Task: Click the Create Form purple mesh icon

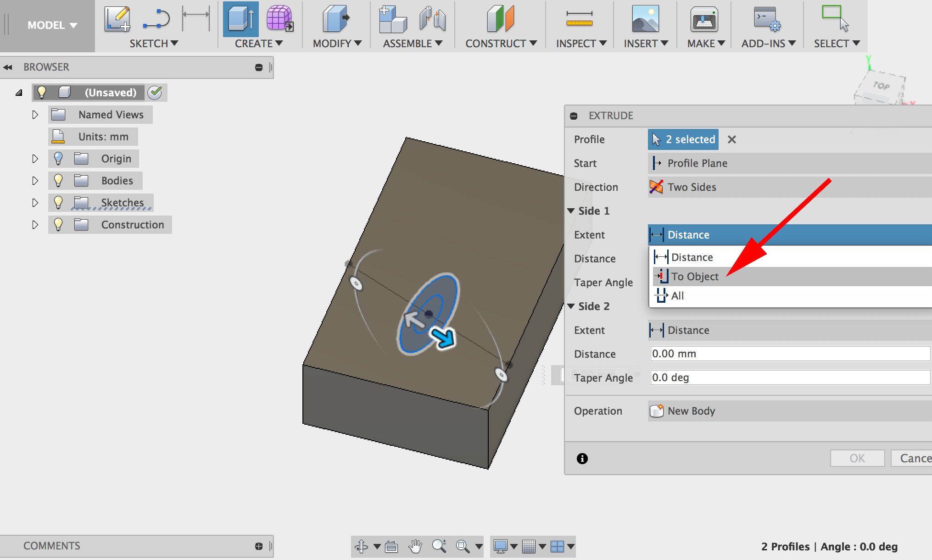Action: tap(279, 18)
